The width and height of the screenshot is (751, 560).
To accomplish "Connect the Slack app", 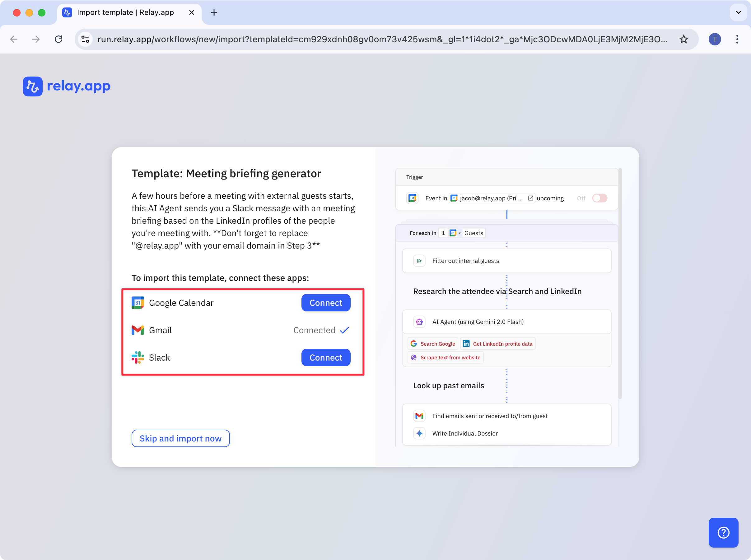I will pyautogui.click(x=326, y=357).
